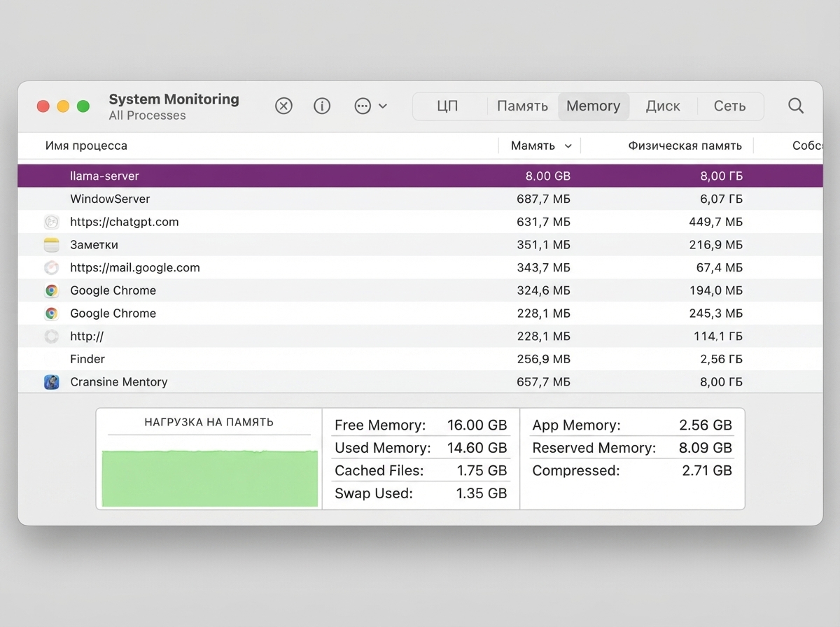The width and height of the screenshot is (840, 627).
Task: Click the 6,07 ГБ physical memory value
Action: point(721,199)
